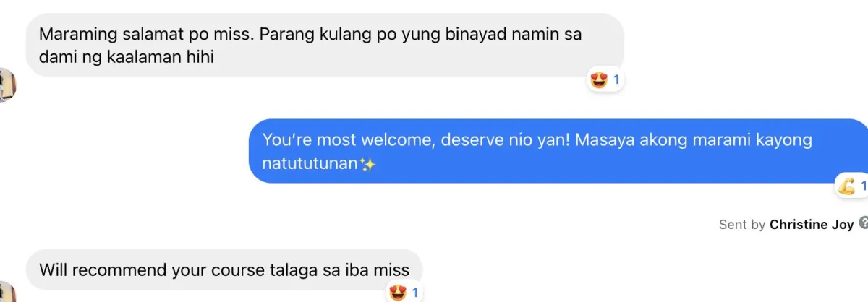Click reaction count 1 under Will recommend message
868x302 pixels.
pos(415,293)
